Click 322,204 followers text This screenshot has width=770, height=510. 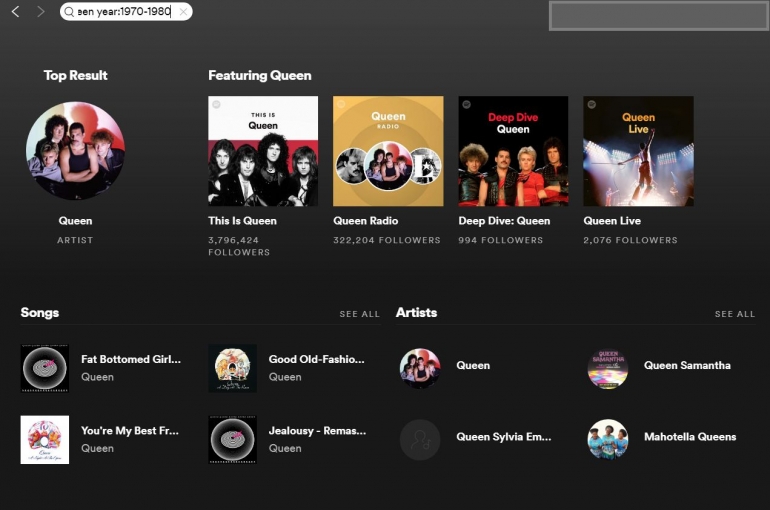click(387, 241)
